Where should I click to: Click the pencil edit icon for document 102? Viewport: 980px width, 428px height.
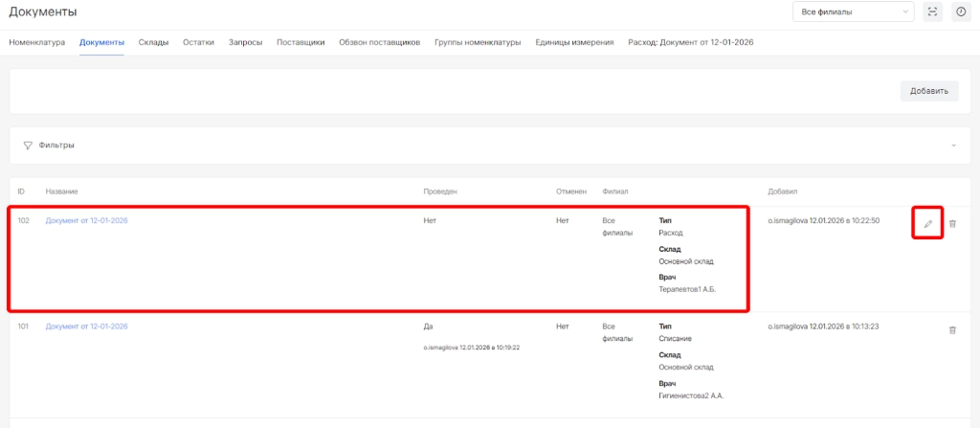[x=926, y=224]
